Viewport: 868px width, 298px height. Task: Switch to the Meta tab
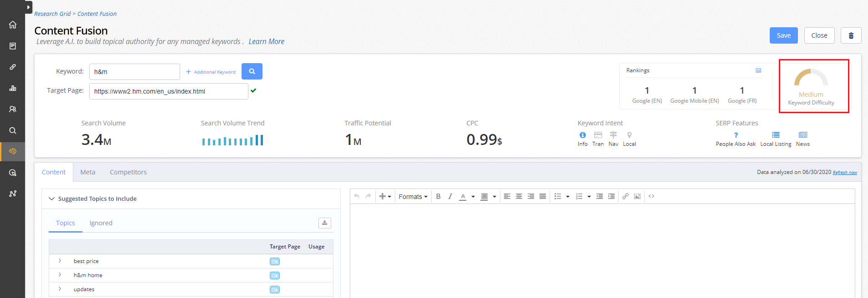point(88,172)
